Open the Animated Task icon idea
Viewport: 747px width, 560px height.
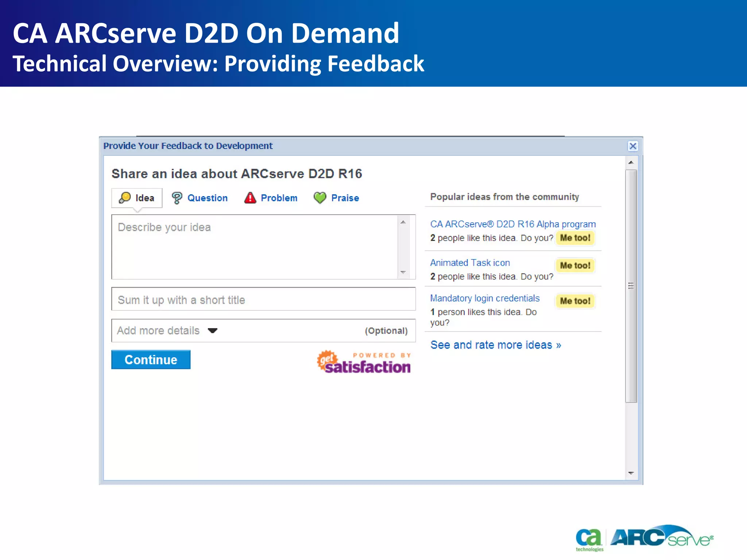470,263
